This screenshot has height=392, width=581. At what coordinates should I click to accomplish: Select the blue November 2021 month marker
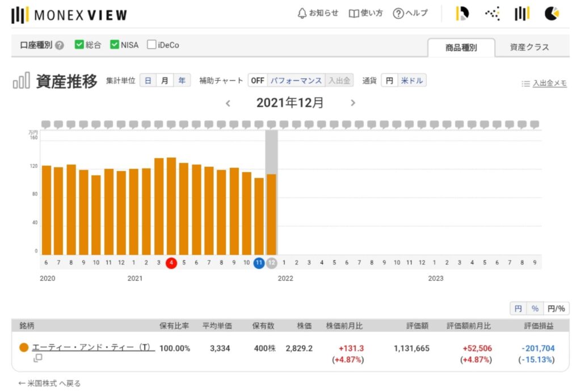point(259,263)
